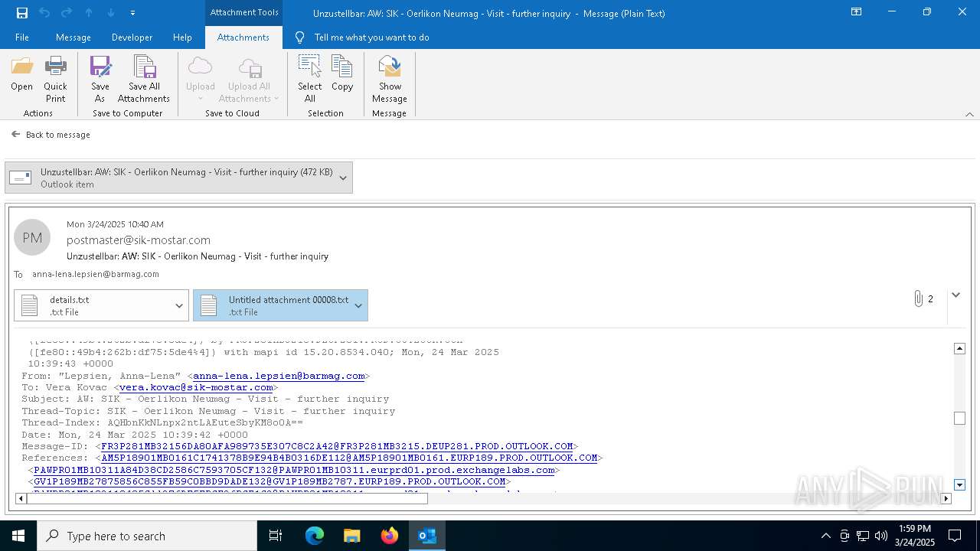This screenshot has width=980, height=551.
Task: Expand the message header chevron
Action: coord(955,295)
